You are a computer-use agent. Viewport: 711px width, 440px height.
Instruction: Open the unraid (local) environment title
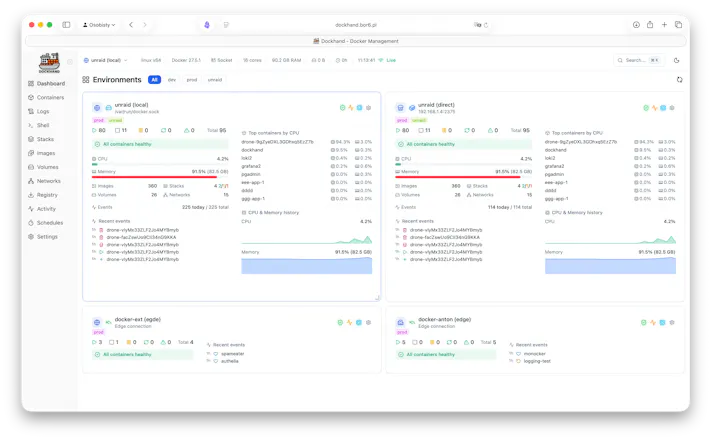131,105
